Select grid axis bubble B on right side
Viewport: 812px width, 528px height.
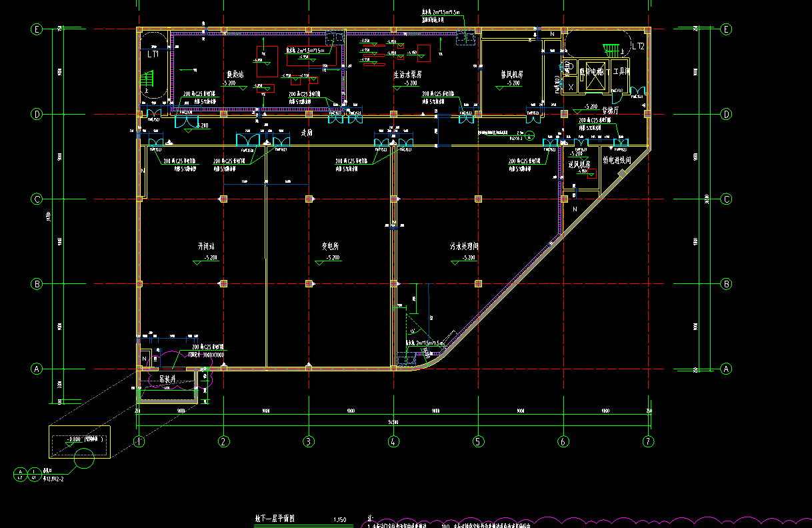727,284
